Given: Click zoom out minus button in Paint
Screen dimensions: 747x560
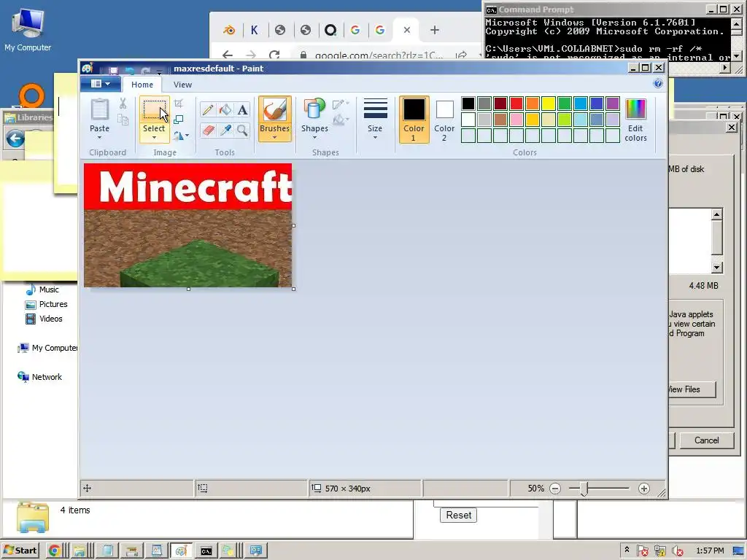Looking at the screenshot, I should click(555, 489).
